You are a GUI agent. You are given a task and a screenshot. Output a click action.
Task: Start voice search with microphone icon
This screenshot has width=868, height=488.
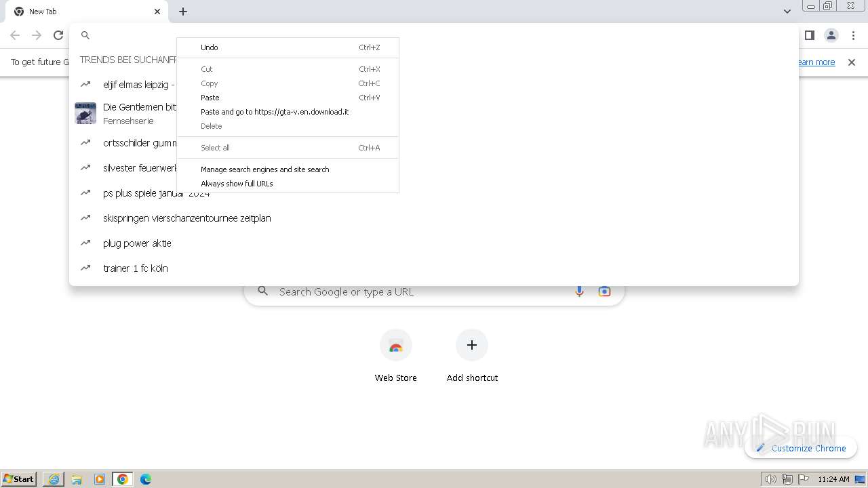pos(579,291)
